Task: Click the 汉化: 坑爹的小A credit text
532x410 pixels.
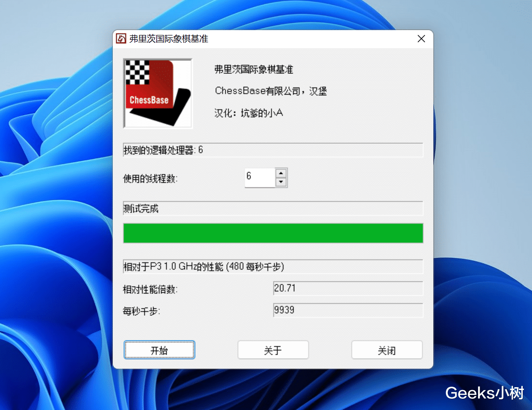Action: 248,113
